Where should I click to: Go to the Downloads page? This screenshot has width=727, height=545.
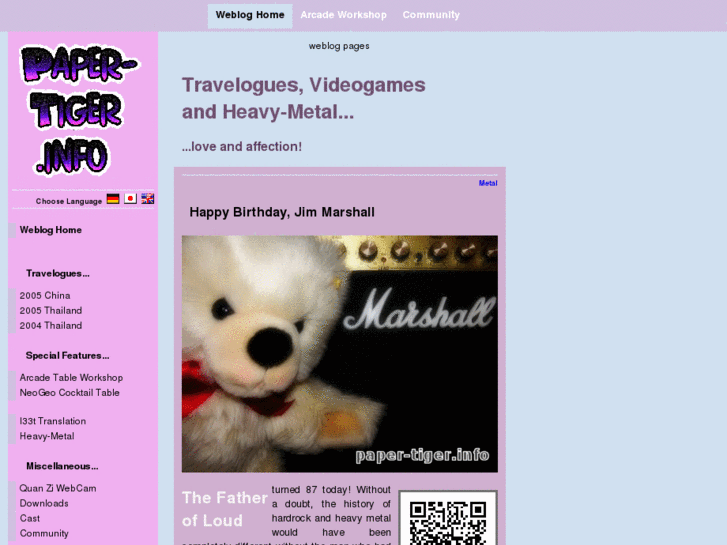[x=44, y=503]
